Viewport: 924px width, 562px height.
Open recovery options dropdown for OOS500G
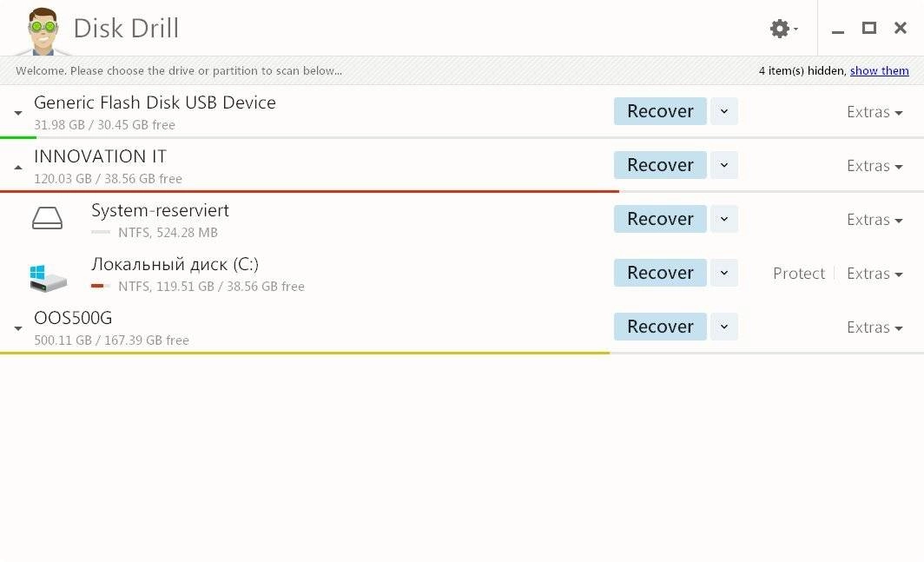(x=724, y=327)
